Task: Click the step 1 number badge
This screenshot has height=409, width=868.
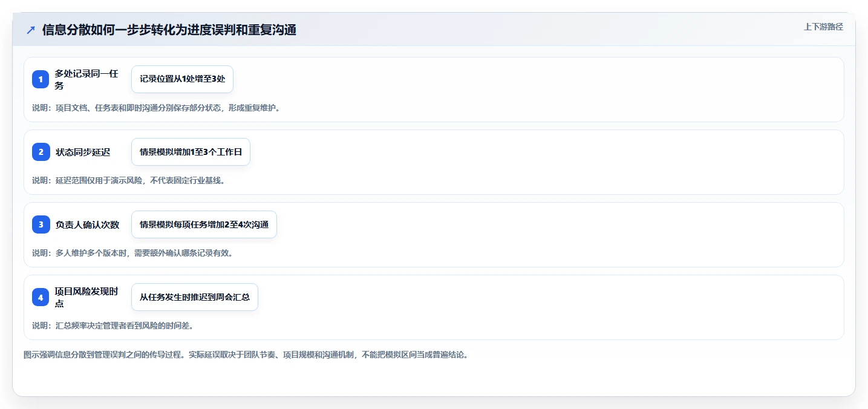Action: [x=41, y=79]
